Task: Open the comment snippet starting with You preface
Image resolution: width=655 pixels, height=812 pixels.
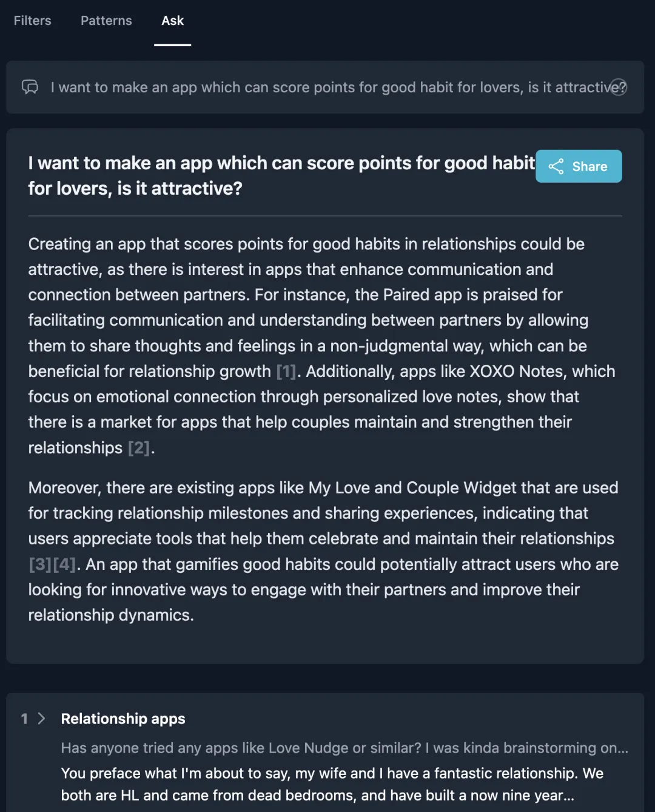Action: (332, 784)
